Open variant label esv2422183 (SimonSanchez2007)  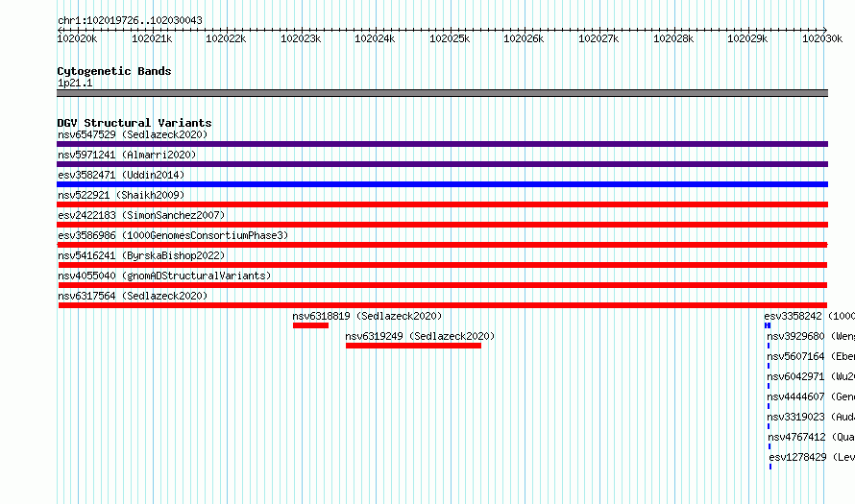tap(141, 215)
